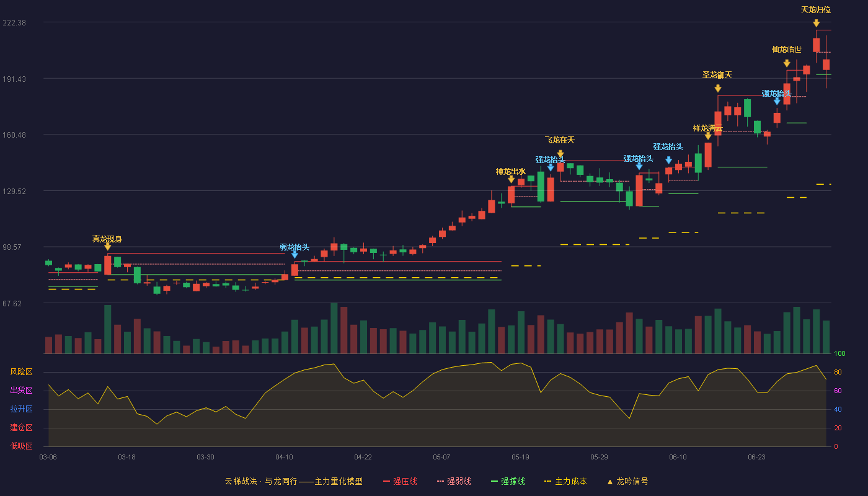The image size is (868, 496).
Task: Select the 圣龙御天 signal label
Action: [x=717, y=74]
